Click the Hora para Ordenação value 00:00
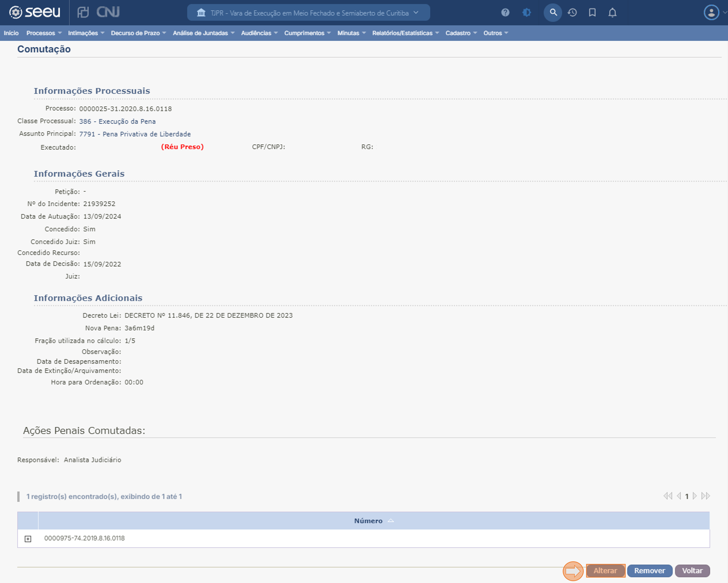The width and height of the screenshot is (728, 583). click(x=134, y=382)
